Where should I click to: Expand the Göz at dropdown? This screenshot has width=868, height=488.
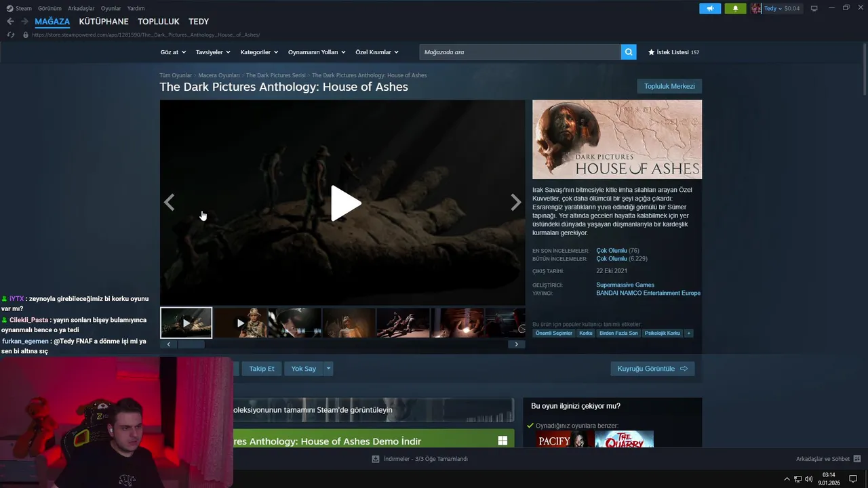click(x=173, y=52)
